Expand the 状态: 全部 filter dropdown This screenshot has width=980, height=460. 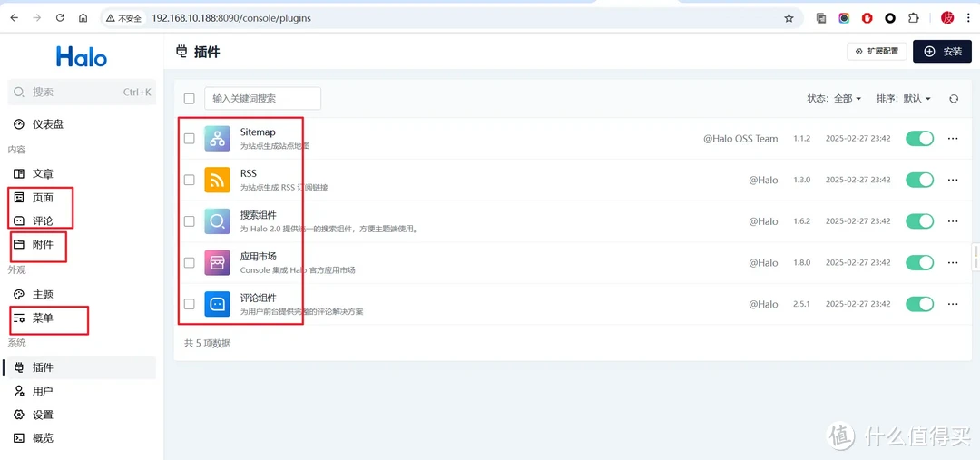pyautogui.click(x=834, y=99)
